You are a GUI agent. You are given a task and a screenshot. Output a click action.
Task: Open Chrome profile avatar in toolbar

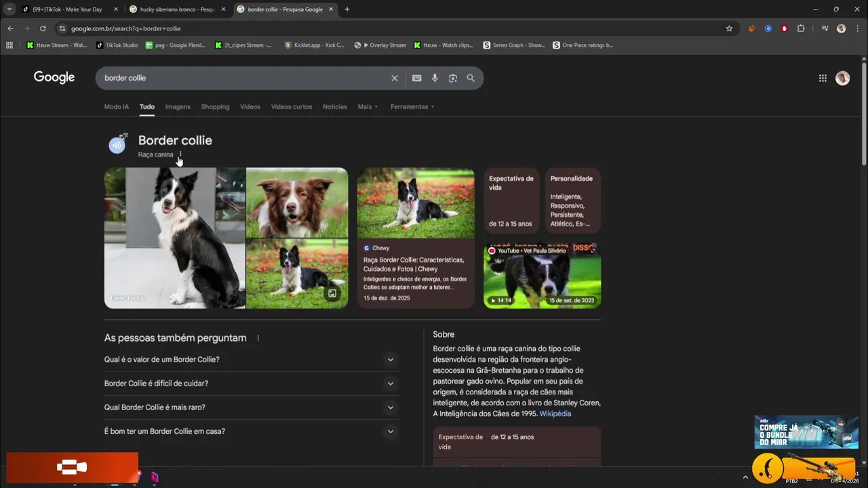[841, 28]
